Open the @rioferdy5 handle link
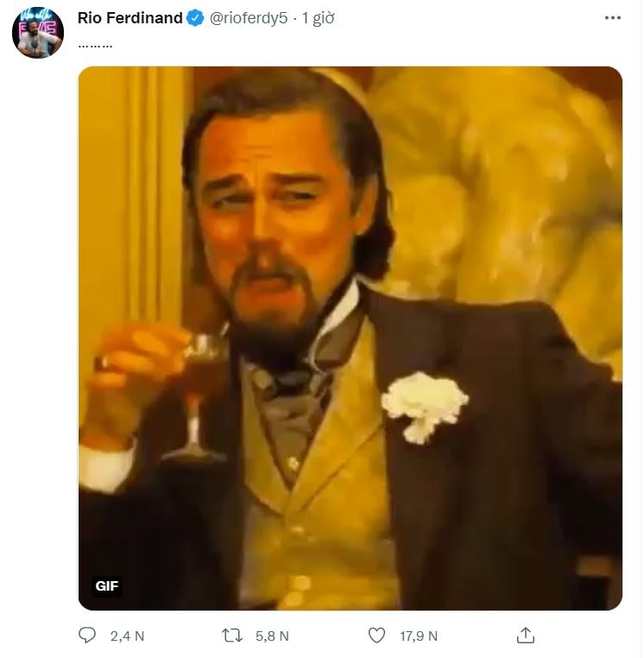This screenshot has height=658, width=644. pyautogui.click(x=248, y=18)
